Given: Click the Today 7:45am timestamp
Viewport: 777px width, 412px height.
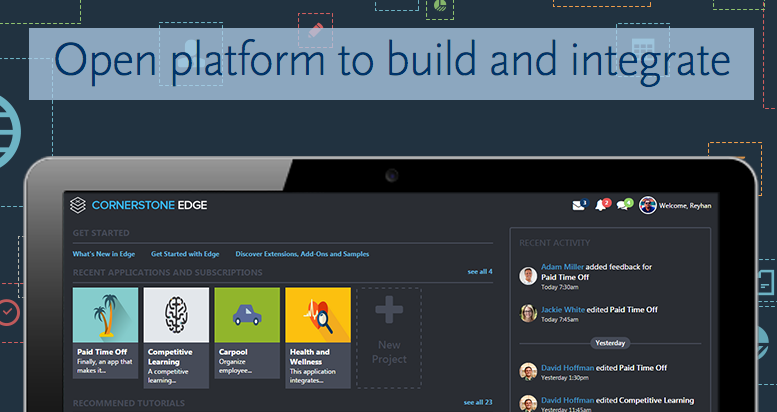Looking at the screenshot, I should pyautogui.click(x=559, y=319).
